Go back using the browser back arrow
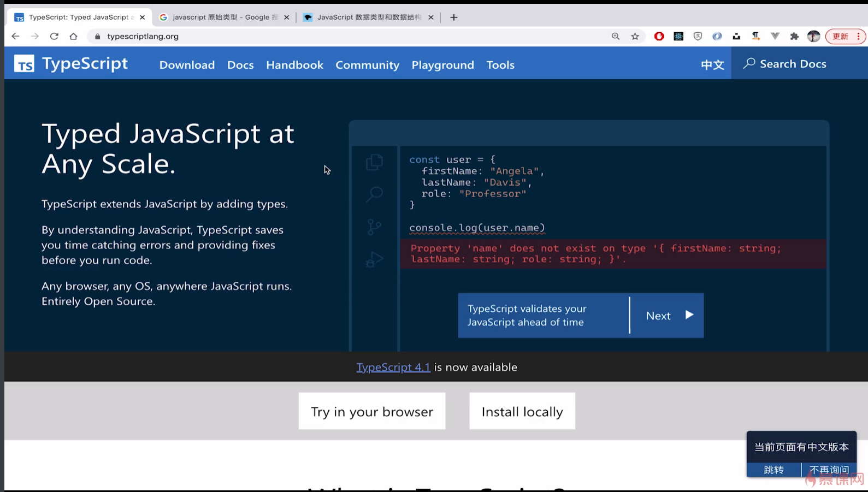 pyautogui.click(x=15, y=36)
